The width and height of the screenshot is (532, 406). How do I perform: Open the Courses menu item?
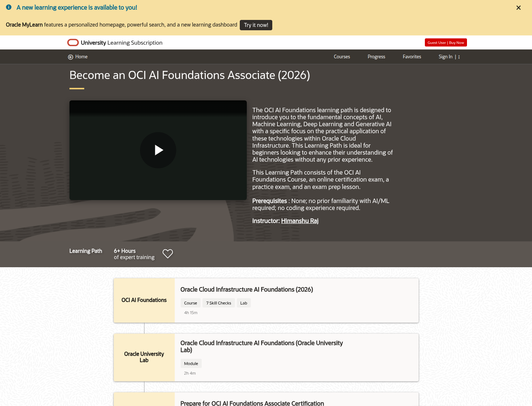(x=342, y=57)
